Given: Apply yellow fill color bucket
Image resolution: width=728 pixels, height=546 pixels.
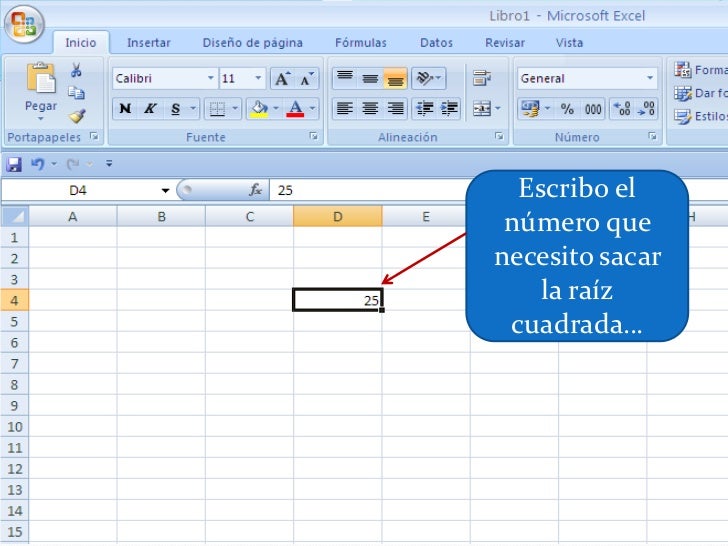Looking at the screenshot, I should pos(259,109).
